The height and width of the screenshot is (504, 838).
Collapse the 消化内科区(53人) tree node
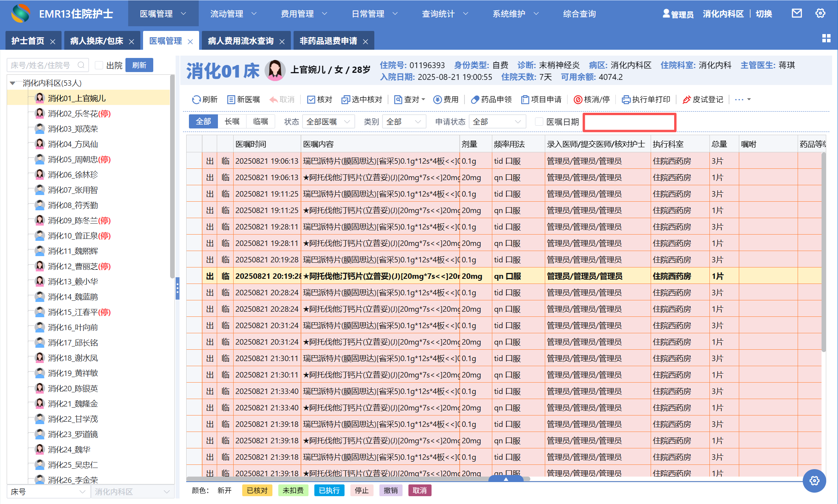coord(13,83)
